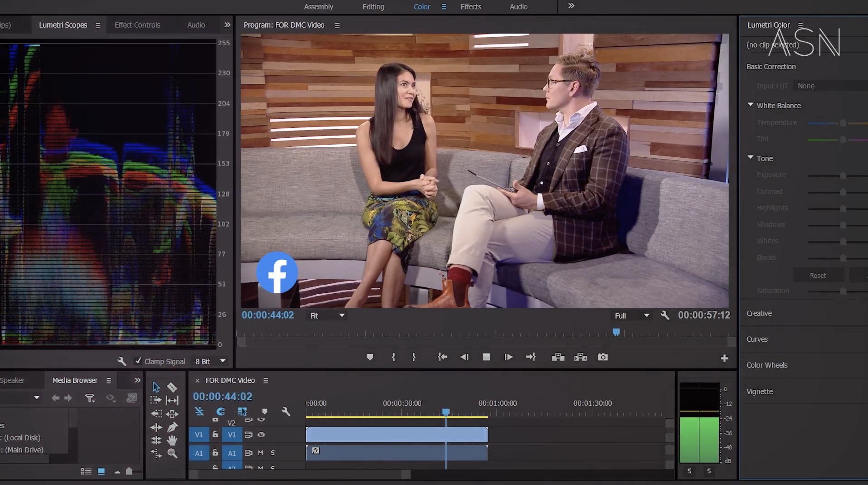Select the Pen tool
Viewport: 868px width, 485px height.
coord(172,428)
